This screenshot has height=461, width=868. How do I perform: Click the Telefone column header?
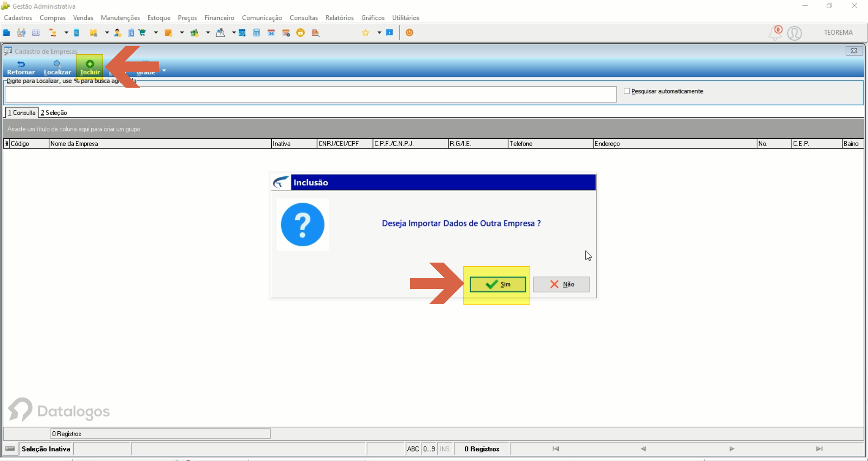[550, 144]
